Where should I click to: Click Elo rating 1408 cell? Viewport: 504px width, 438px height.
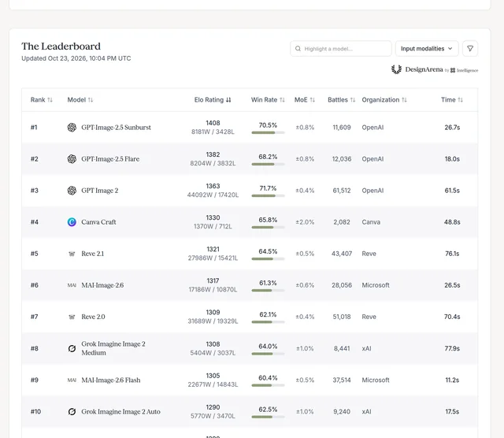[213, 123]
